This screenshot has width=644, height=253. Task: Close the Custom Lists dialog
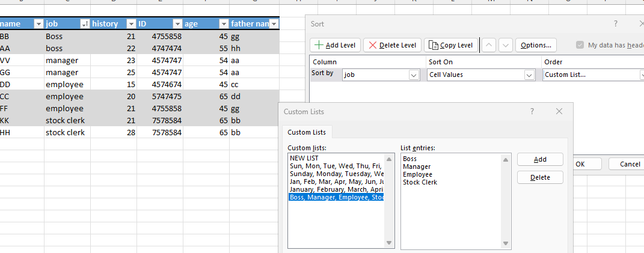559,111
